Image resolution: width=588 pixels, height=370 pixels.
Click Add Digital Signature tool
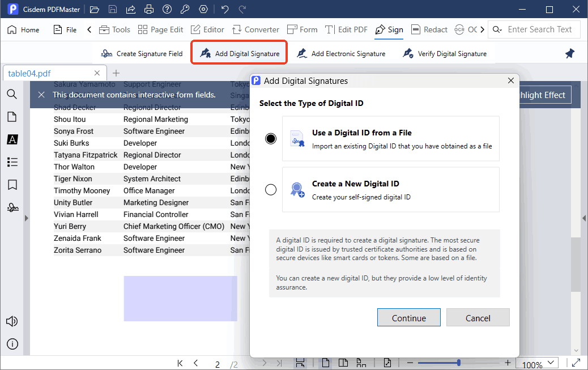(x=239, y=54)
